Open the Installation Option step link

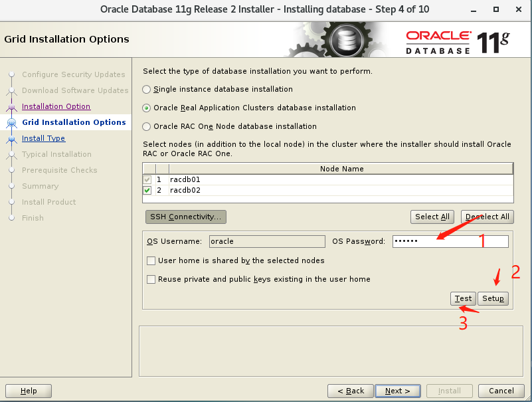[56, 106]
